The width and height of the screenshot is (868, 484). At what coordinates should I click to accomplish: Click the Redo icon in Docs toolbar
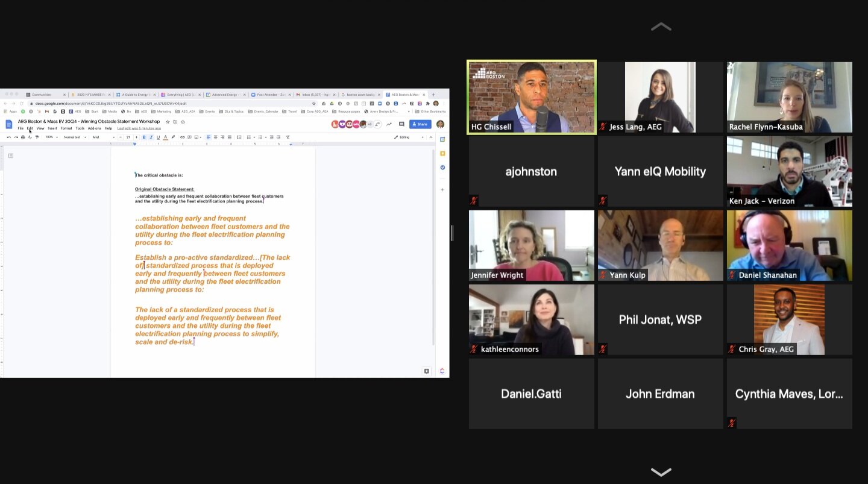16,137
